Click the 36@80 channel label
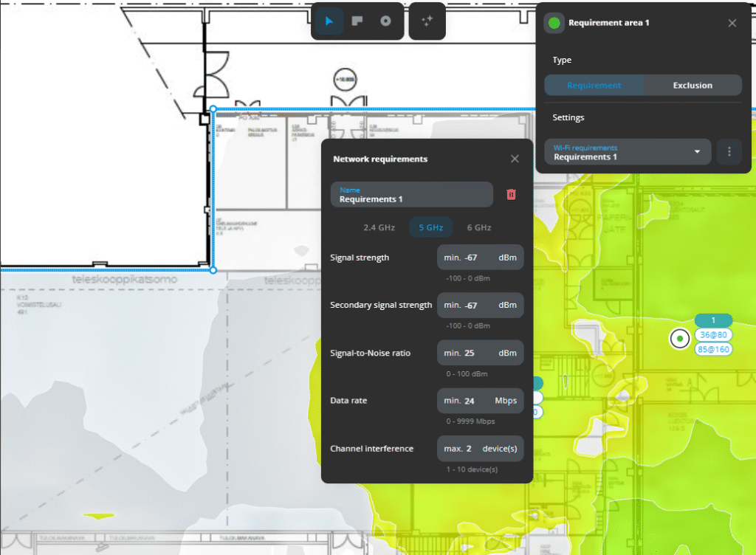The width and height of the screenshot is (756, 555). tap(713, 334)
